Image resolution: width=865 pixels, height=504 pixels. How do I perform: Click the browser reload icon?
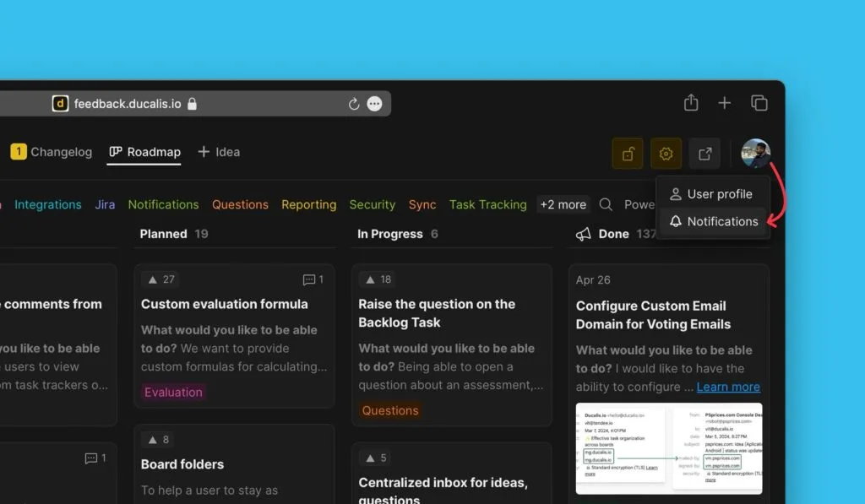point(354,104)
